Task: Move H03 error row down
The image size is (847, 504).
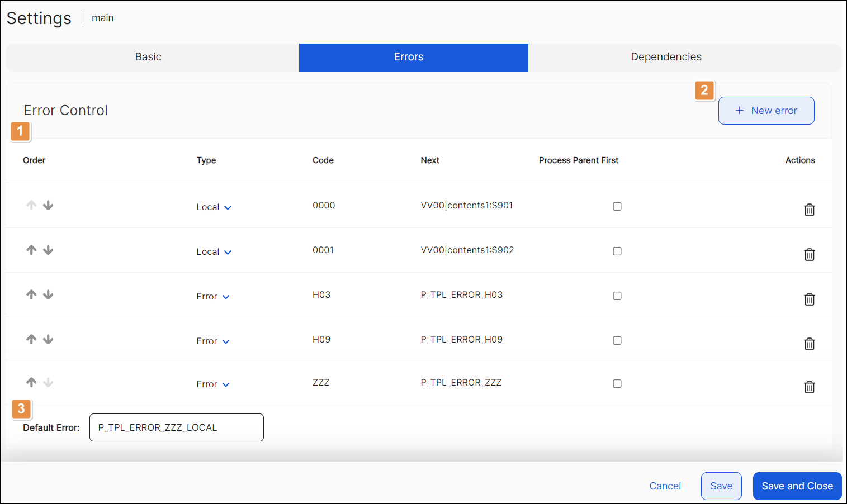Action: coord(49,294)
